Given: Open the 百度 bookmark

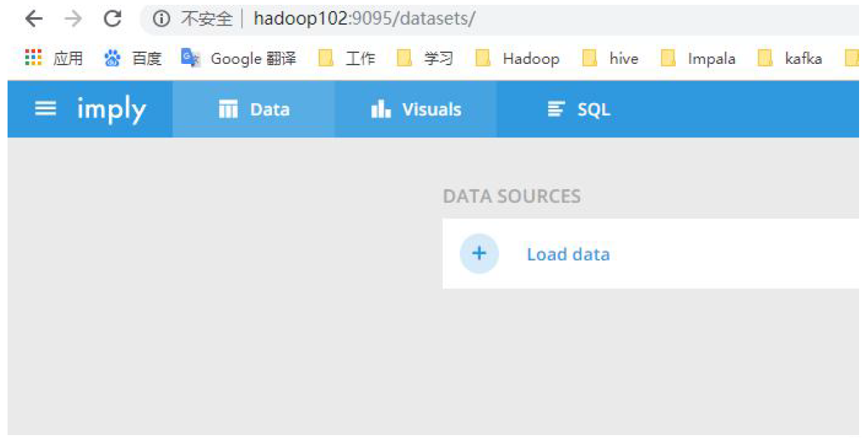Looking at the screenshot, I should [x=133, y=58].
